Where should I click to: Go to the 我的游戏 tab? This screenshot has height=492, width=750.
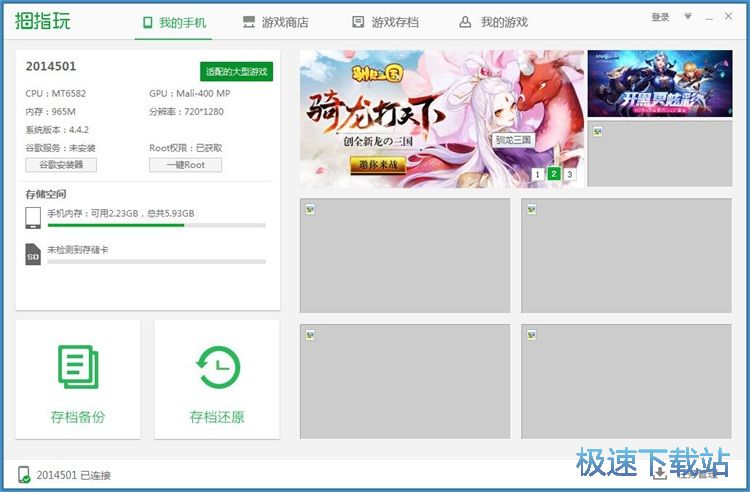[493, 22]
